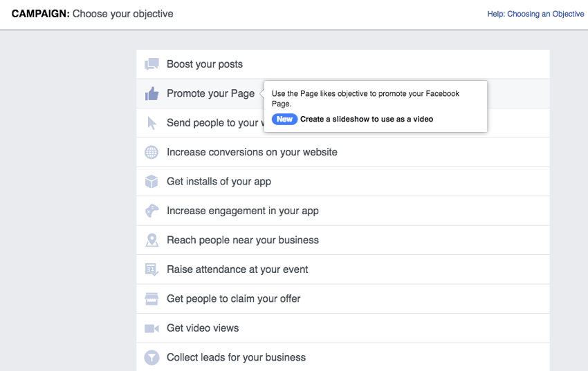
Task: Open the Help: Choosing an Objective link
Action: pos(535,14)
